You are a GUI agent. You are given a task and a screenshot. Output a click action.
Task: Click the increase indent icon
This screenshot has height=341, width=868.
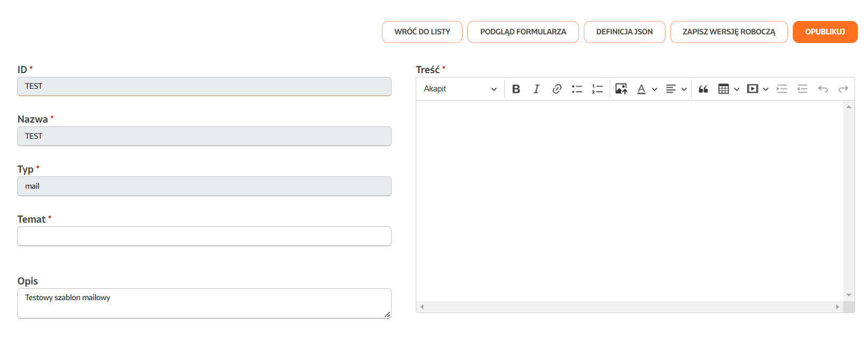(782, 89)
